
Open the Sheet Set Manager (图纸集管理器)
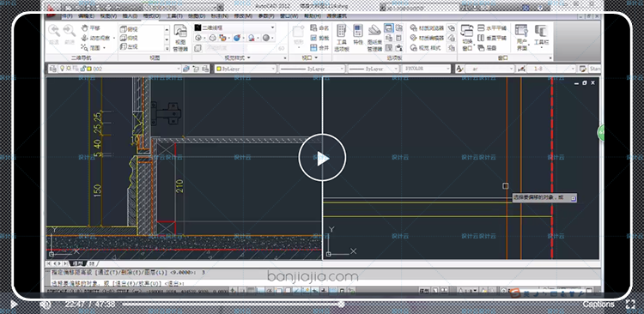point(374,38)
